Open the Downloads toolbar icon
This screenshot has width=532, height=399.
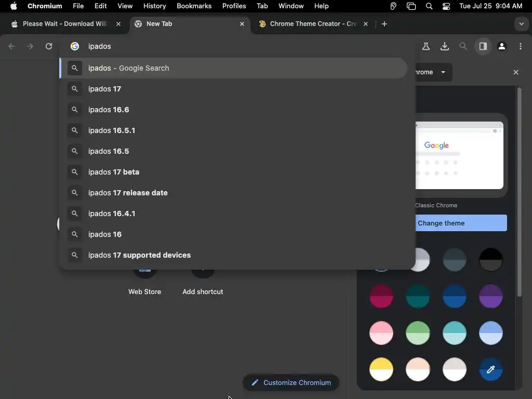(x=445, y=46)
